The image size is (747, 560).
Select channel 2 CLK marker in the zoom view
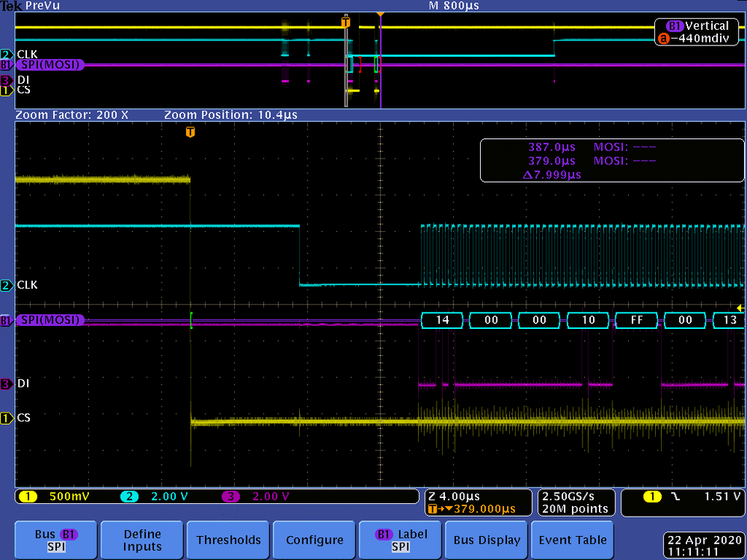coord(6,286)
